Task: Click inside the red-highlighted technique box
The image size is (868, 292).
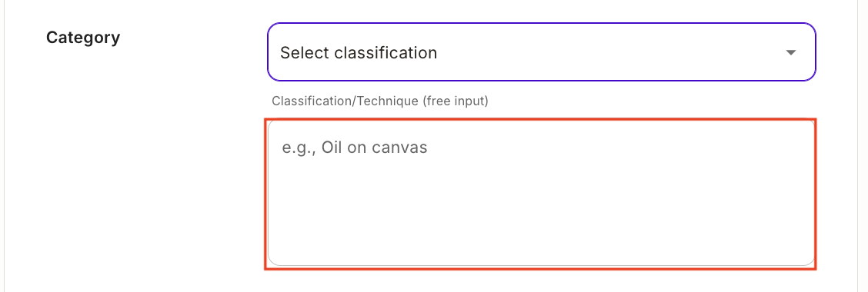Action: [542, 192]
